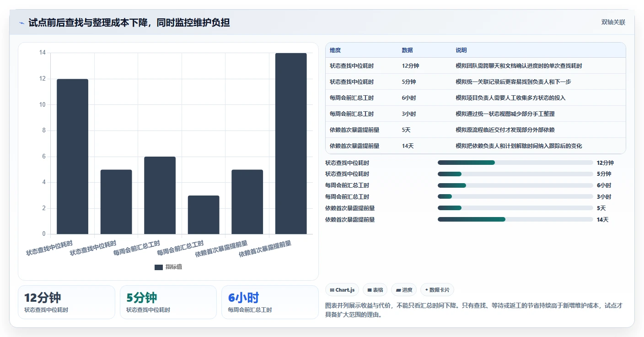This screenshot has height=337, width=644.
Task: Click y-axis tick label 8
Action: click(44, 130)
